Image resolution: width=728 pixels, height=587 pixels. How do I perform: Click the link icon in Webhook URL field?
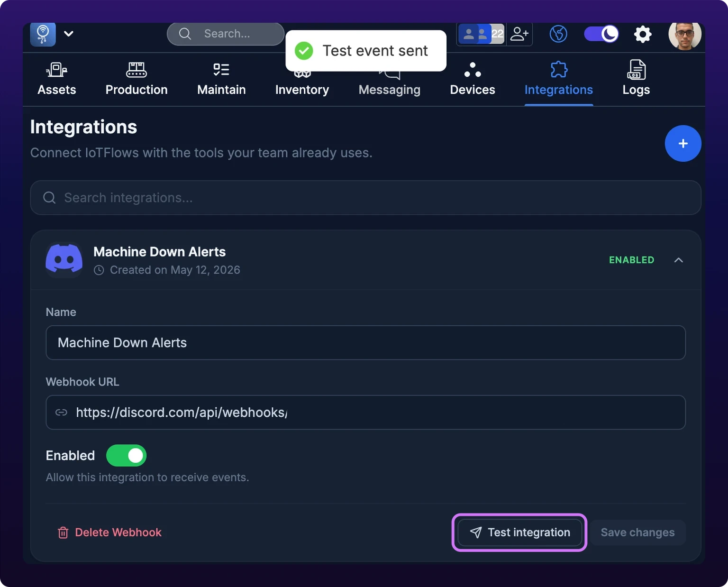(61, 413)
